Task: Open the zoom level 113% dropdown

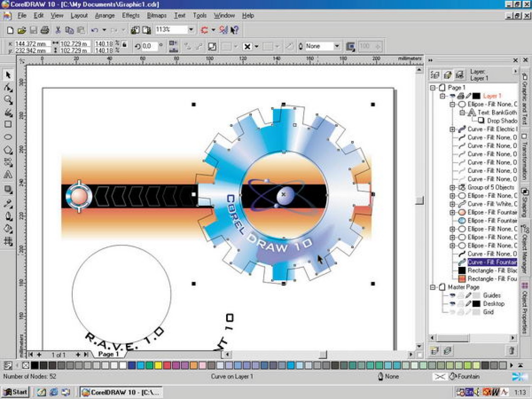Action: click(191, 30)
